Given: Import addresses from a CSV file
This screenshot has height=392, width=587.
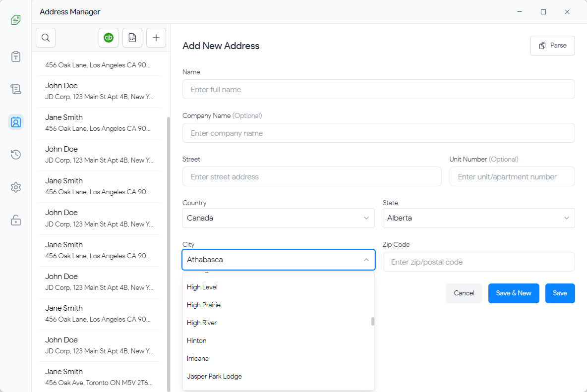Looking at the screenshot, I should [132, 37].
